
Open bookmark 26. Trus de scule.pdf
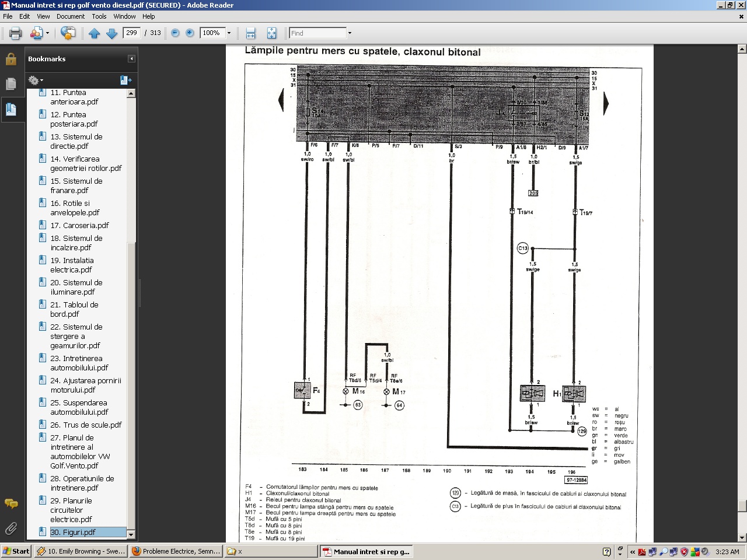(x=86, y=425)
